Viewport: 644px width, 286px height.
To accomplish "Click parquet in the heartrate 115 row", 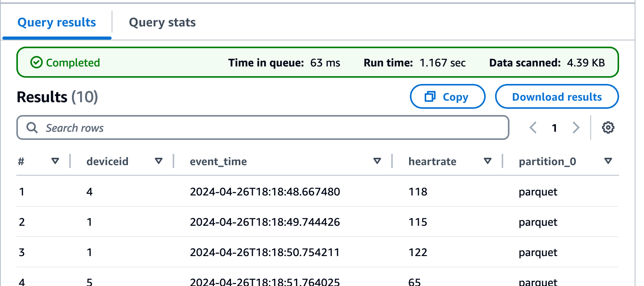I will (x=538, y=223).
